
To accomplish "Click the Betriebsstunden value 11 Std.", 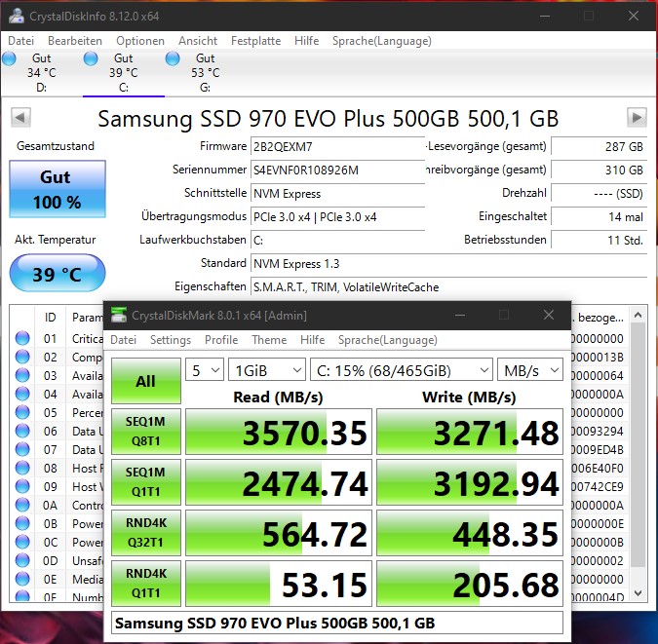I will point(599,240).
